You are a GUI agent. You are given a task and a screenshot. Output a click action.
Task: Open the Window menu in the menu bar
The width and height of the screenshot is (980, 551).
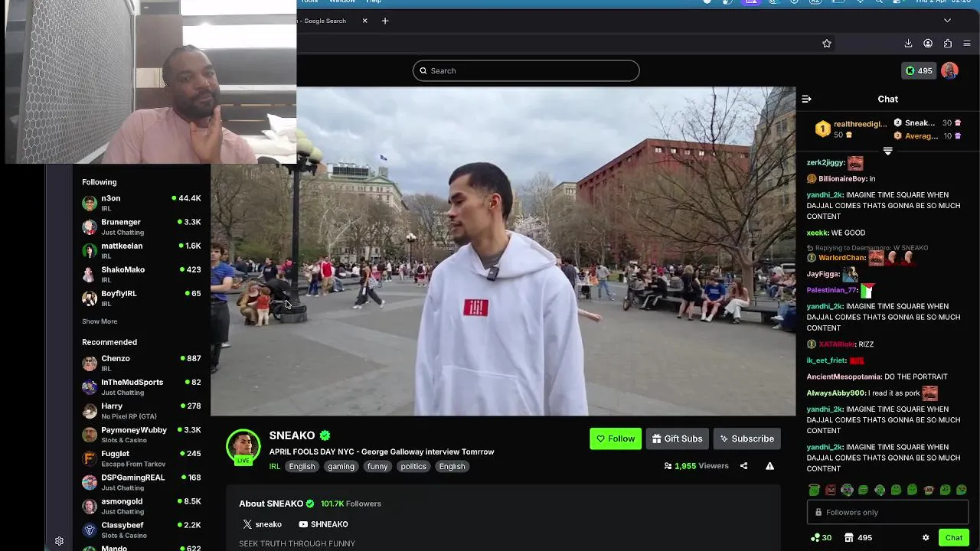coord(341,2)
